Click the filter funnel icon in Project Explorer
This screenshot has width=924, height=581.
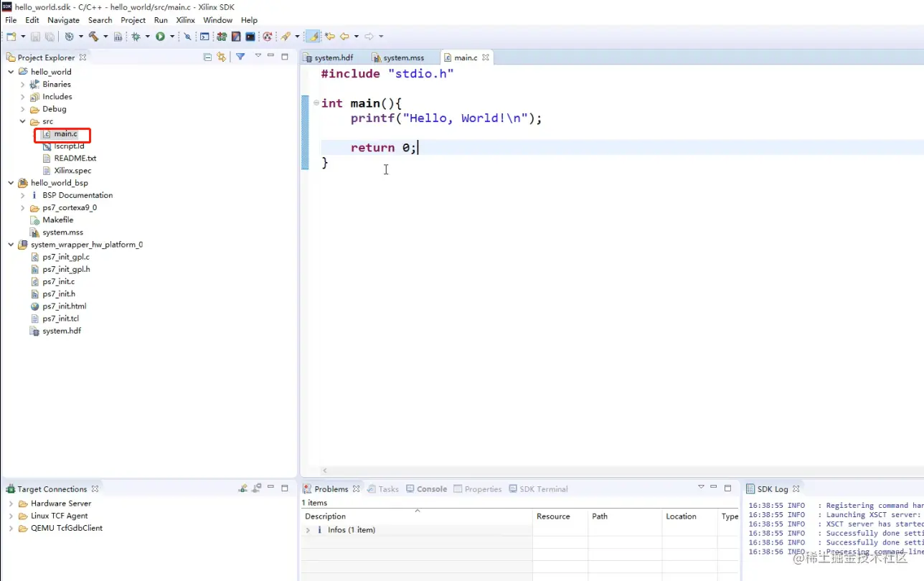coord(240,57)
